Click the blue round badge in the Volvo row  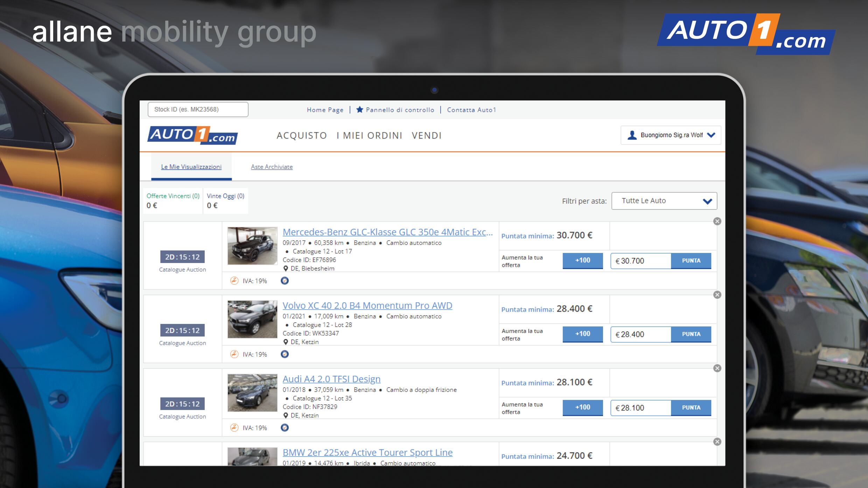click(x=285, y=354)
